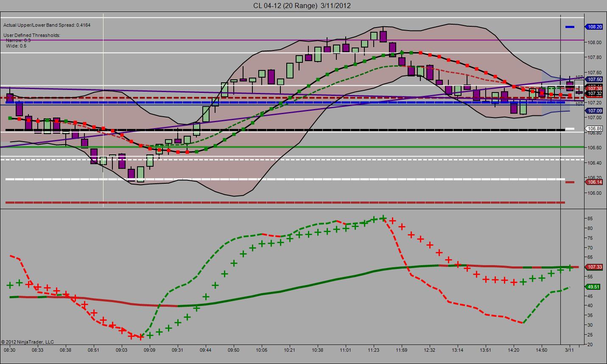Click the 106.40 price axis label

[x=595, y=163]
